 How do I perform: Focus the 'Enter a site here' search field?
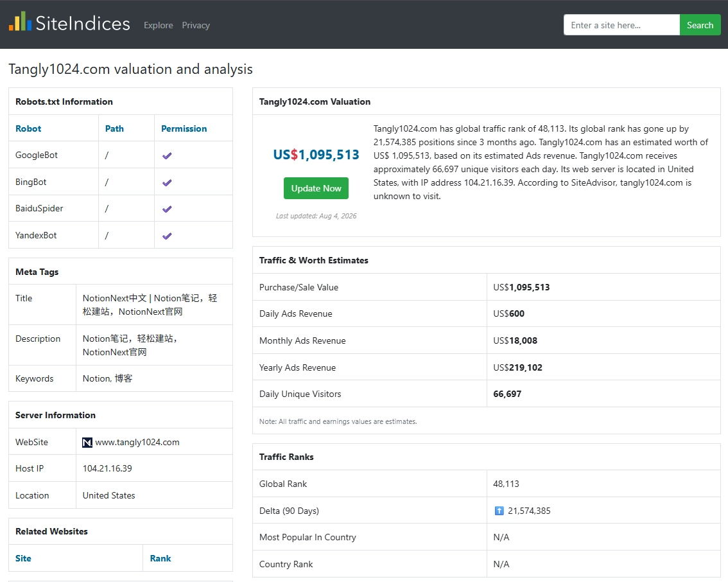(621, 25)
